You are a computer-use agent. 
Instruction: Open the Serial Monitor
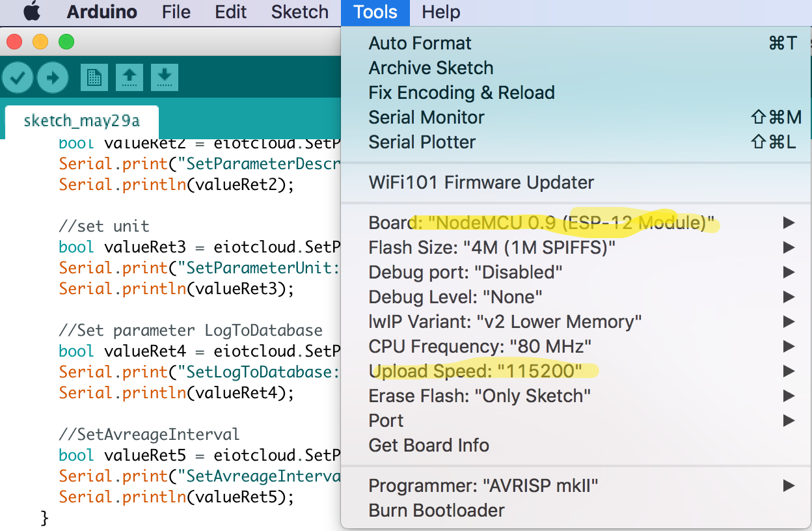[x=576, y=118]
